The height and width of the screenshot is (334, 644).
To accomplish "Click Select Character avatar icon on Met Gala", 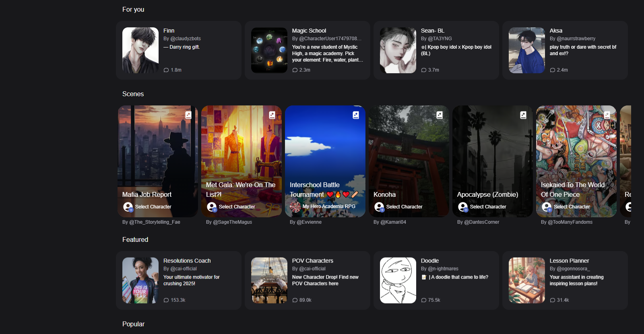I will (x=212, y=207).
